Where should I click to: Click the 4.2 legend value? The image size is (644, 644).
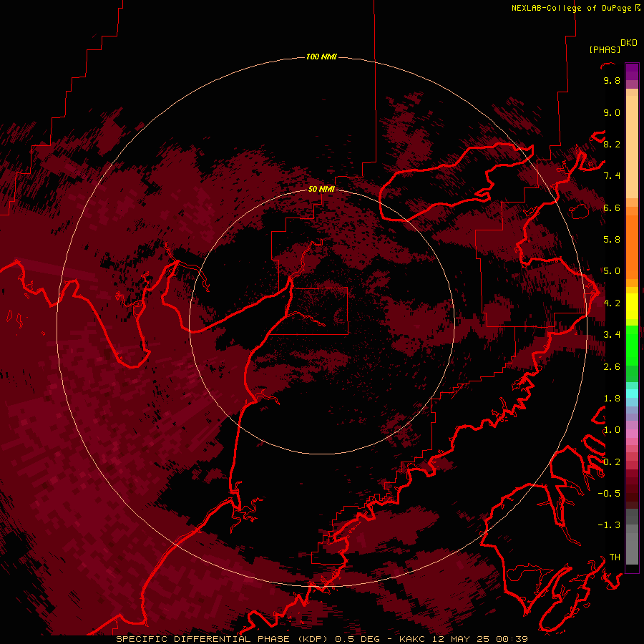point(612,303)
